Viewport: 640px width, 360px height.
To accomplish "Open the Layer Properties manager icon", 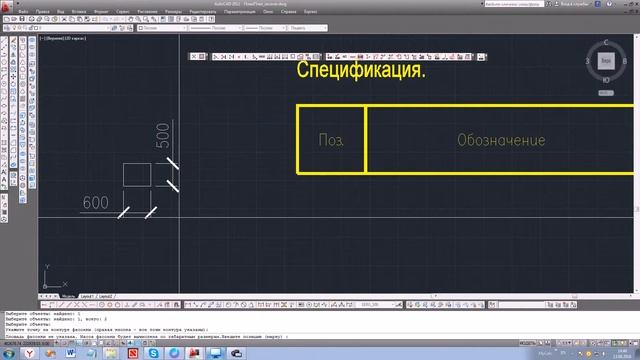I will pyautogui.click(x=7, y=28).
